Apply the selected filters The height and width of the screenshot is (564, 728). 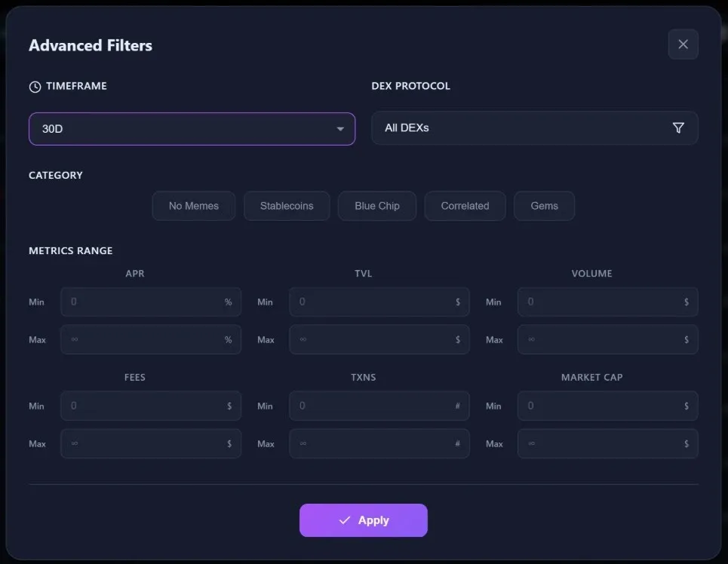[363, 520]
